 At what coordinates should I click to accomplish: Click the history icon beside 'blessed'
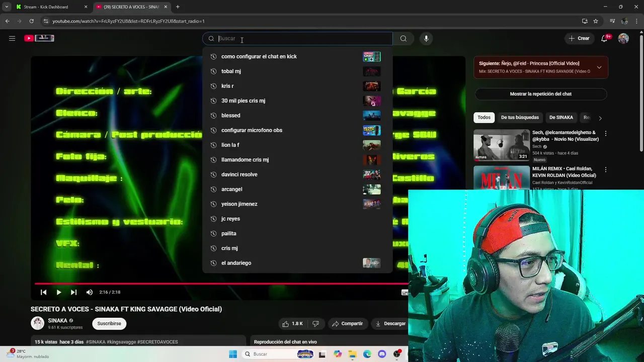[213, 115]
